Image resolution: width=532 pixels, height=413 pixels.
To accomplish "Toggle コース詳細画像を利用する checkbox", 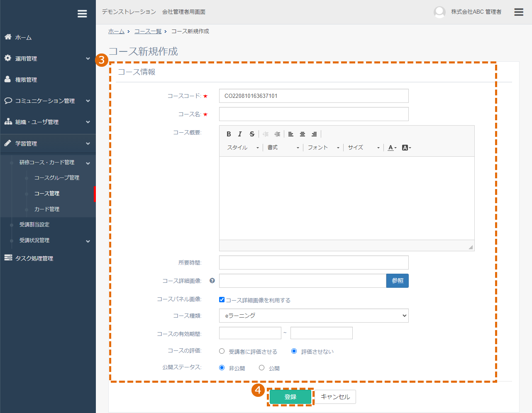I will tap(222, 300).
